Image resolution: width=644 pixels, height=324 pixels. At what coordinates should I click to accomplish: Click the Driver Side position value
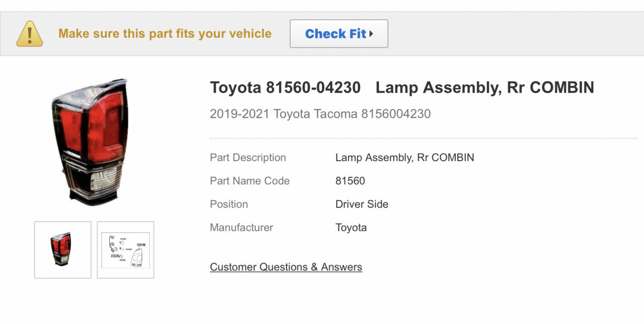(362, 204)
